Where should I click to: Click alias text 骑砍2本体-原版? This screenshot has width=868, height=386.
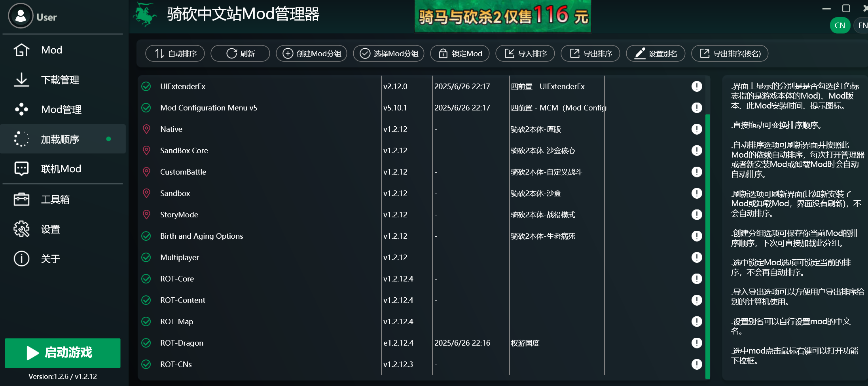pos(536,129)
